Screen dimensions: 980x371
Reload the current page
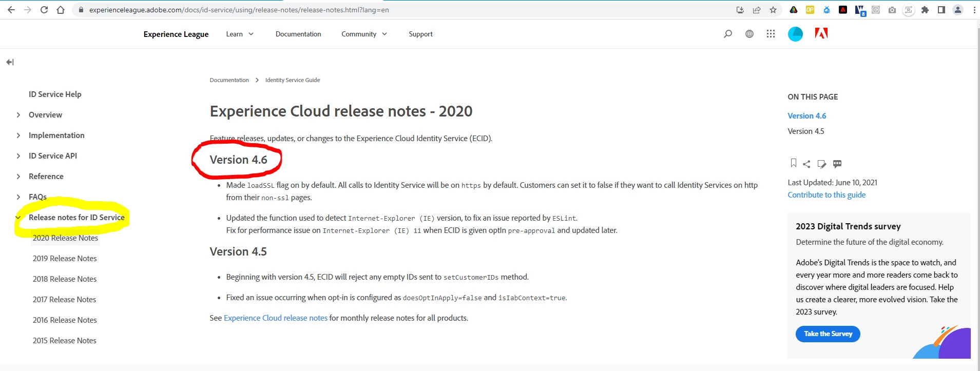tap(44, 10)
